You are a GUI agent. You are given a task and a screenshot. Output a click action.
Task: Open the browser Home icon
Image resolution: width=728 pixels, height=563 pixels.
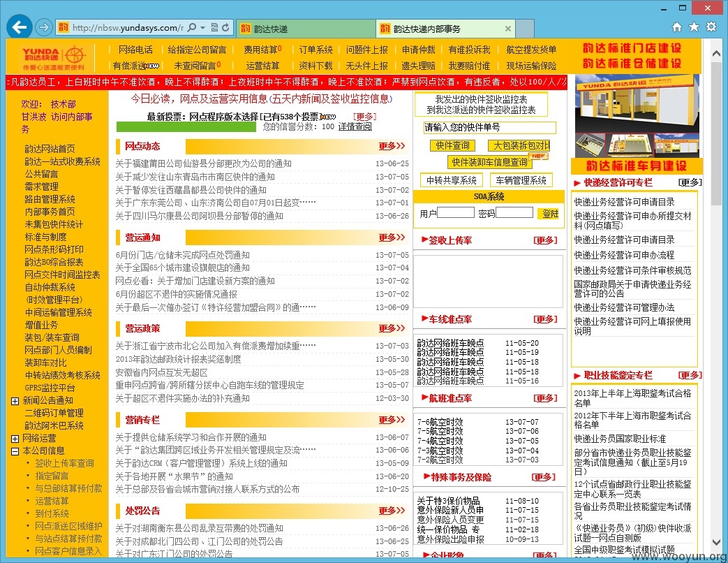677,27
